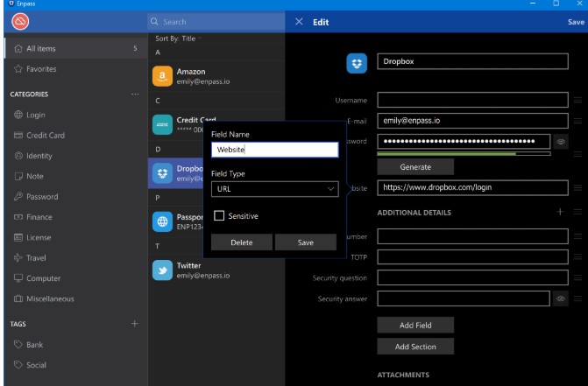Click the Field Name text box
The height and width of the screenshot is (386, 588).
tap(274, 150)
